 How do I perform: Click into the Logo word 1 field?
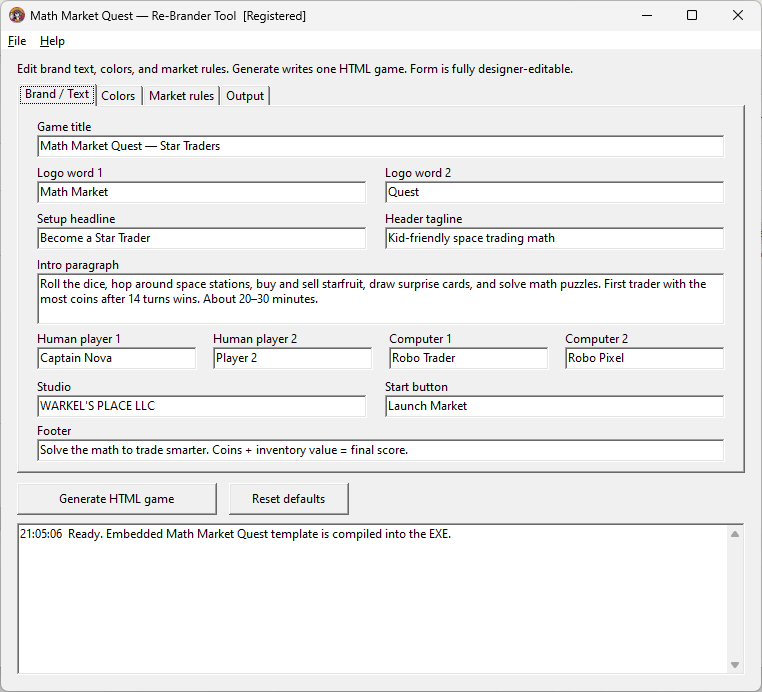click(201, 192)
